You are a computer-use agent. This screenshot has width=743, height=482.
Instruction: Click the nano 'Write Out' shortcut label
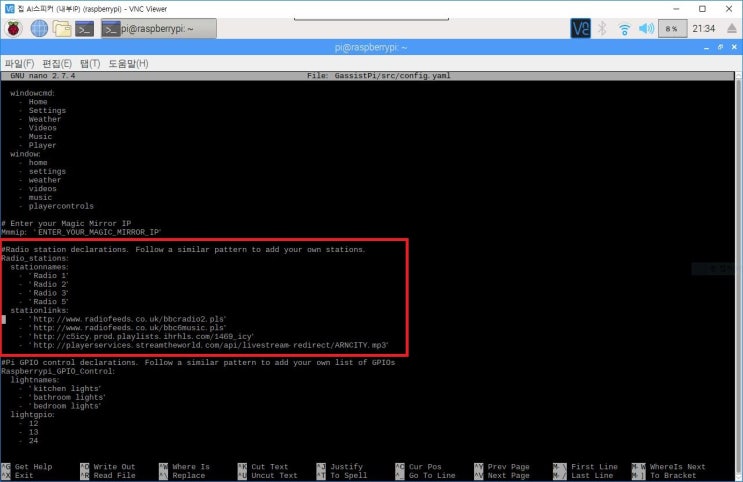point(114,467)
